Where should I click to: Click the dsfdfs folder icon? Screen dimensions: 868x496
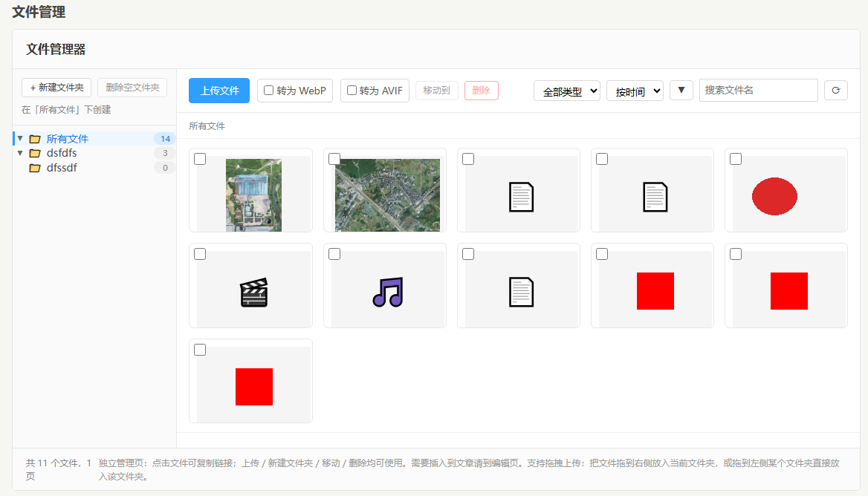click(x=35, y=153)
